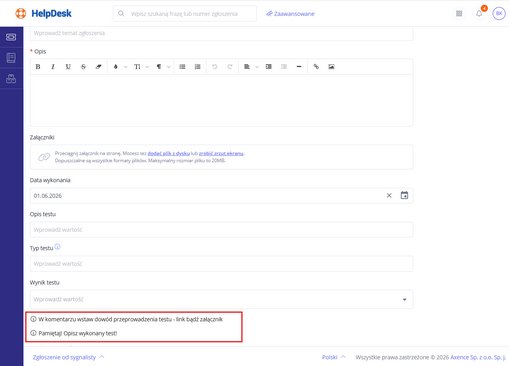The image size is (509, 366).
Task: Open the apps grid menu
Action: pyautogui.click(x=459, y=14)
